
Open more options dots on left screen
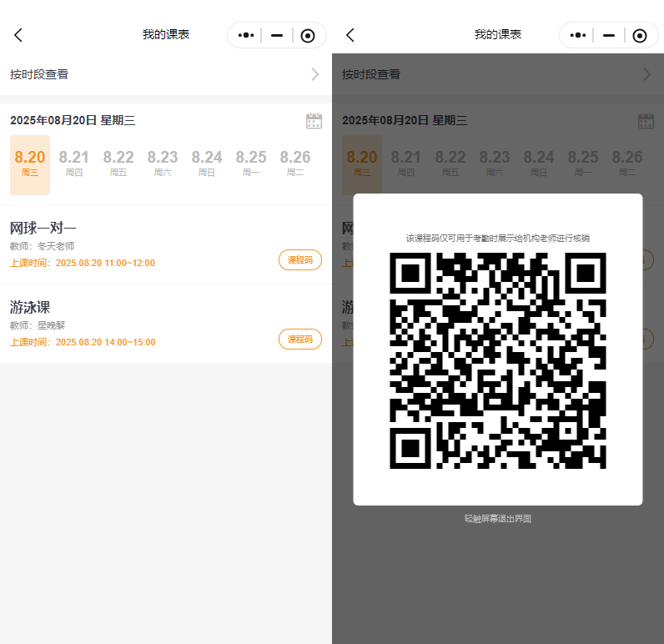point(245,35)
